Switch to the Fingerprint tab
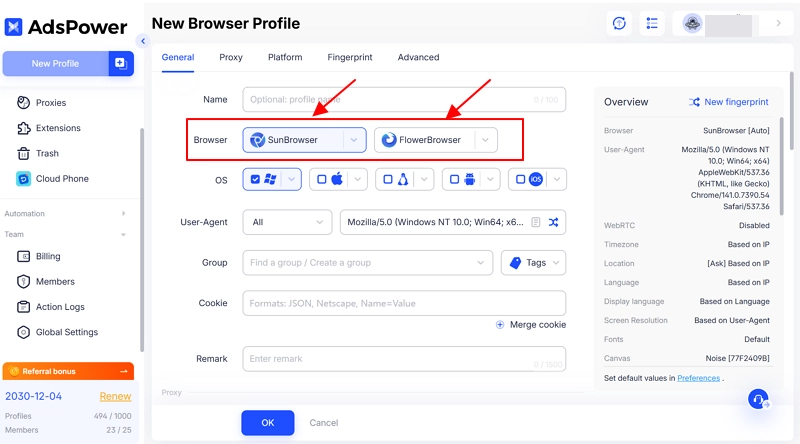800x444 pixels. (350, 57)
